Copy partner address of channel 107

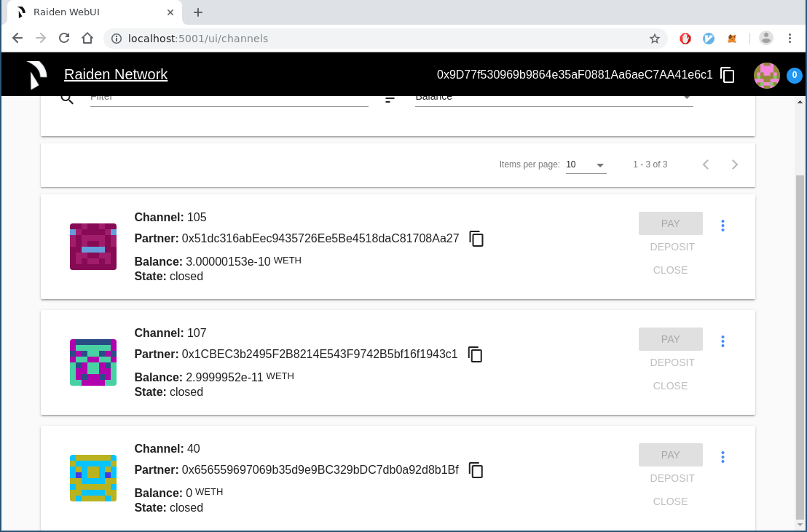476,354
